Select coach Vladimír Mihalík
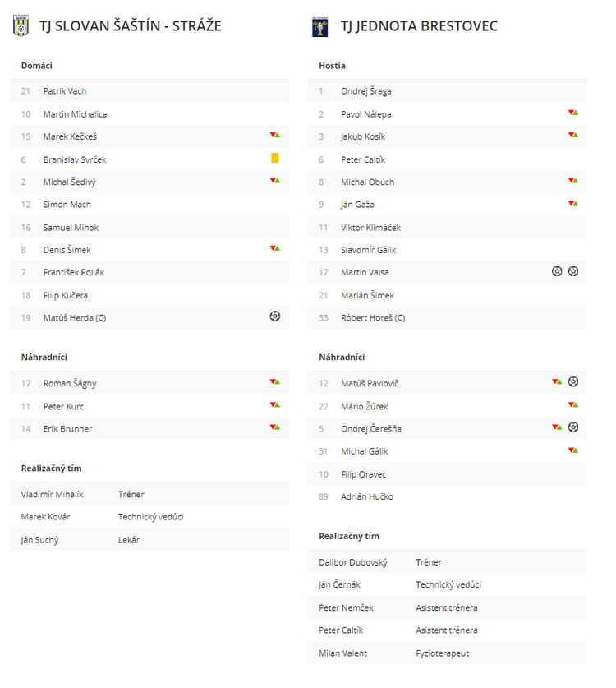Viewport: 616px width, 688px height. [x=53, y=495]
